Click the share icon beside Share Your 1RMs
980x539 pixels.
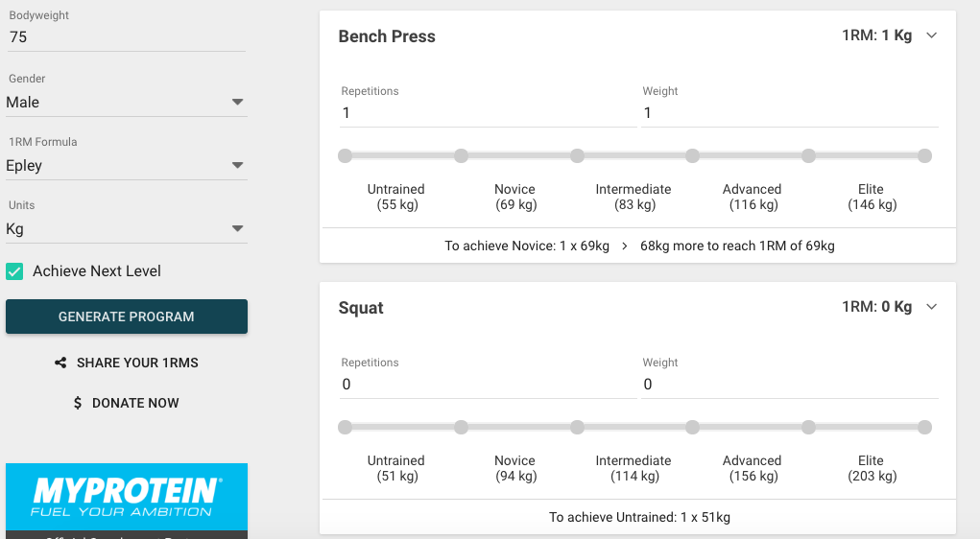coord(60,363)
